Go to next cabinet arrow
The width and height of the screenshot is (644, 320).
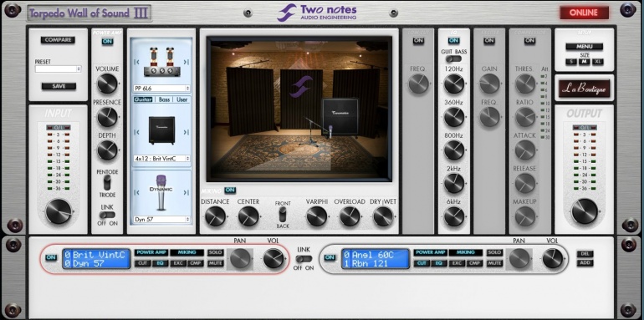(x=186, y=132)
